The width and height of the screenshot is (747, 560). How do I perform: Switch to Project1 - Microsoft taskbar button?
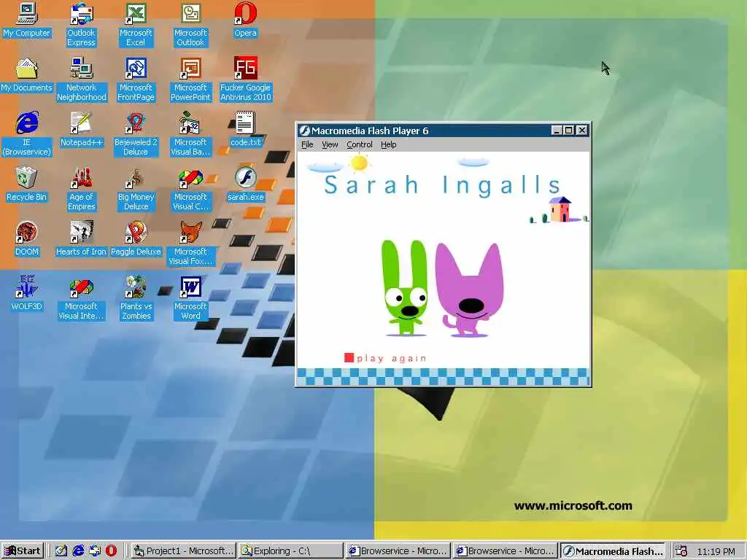click(x=184, y=551)
